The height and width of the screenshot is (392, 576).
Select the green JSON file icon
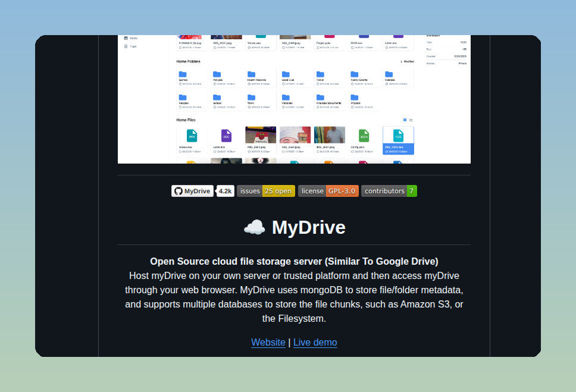point(364,136)
